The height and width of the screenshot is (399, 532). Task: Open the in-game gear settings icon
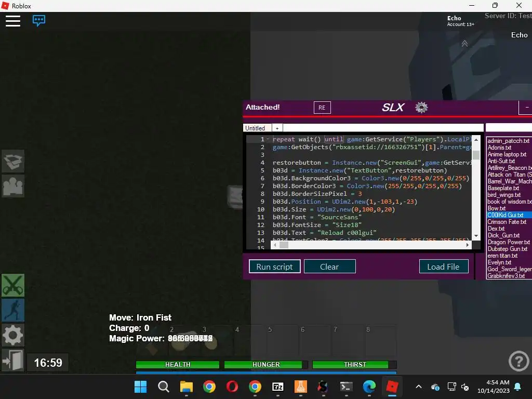pos(13,335)
